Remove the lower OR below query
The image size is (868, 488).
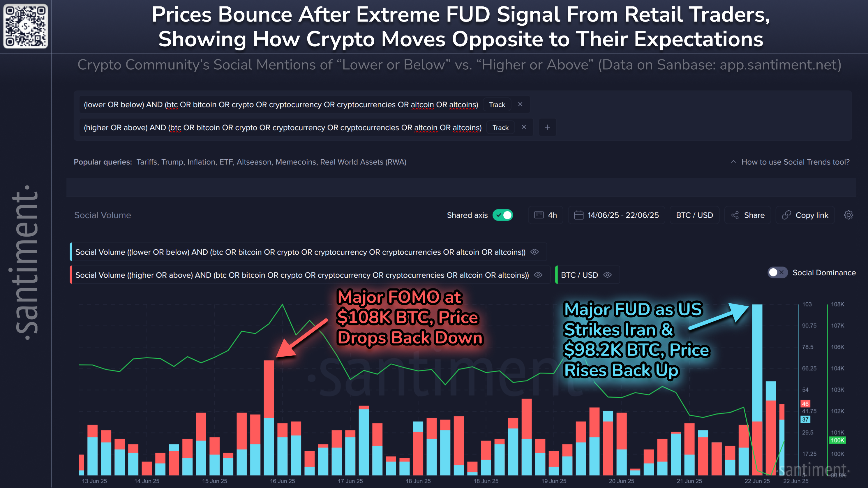coord(520,105)
